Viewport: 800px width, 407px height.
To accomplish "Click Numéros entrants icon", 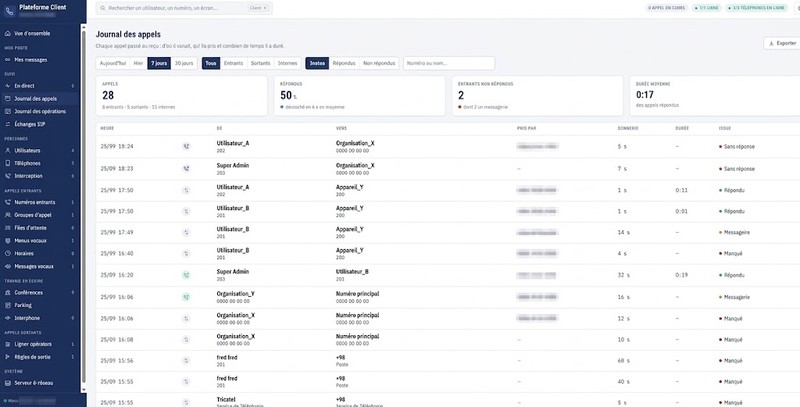I will point(8,202).
